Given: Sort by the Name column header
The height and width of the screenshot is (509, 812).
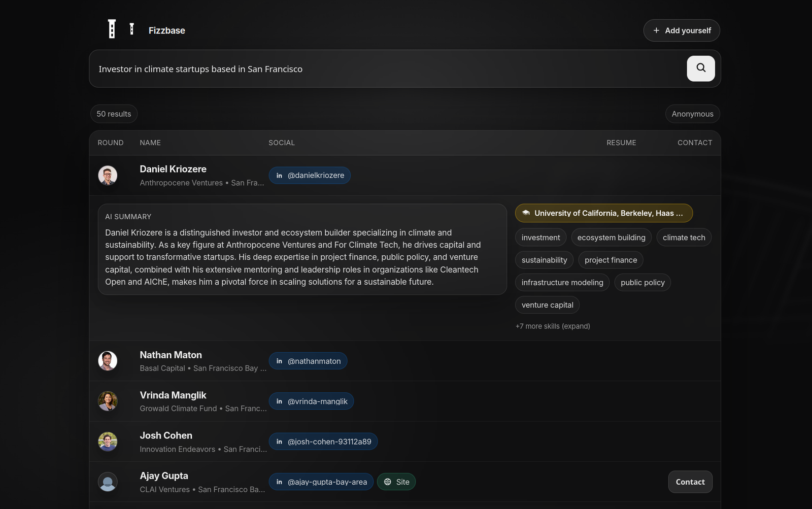Looking at the screenshot, I should [150, 143].
